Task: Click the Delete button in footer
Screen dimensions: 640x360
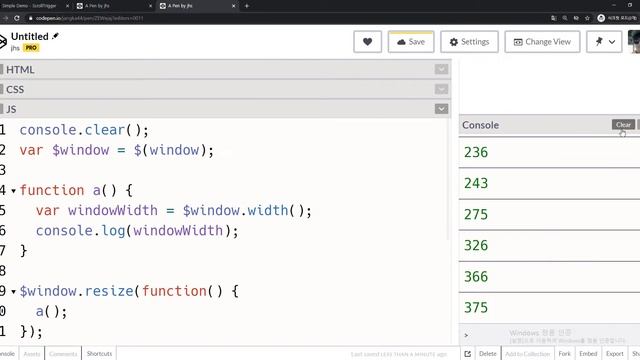Action: click(x=487, y=353)
